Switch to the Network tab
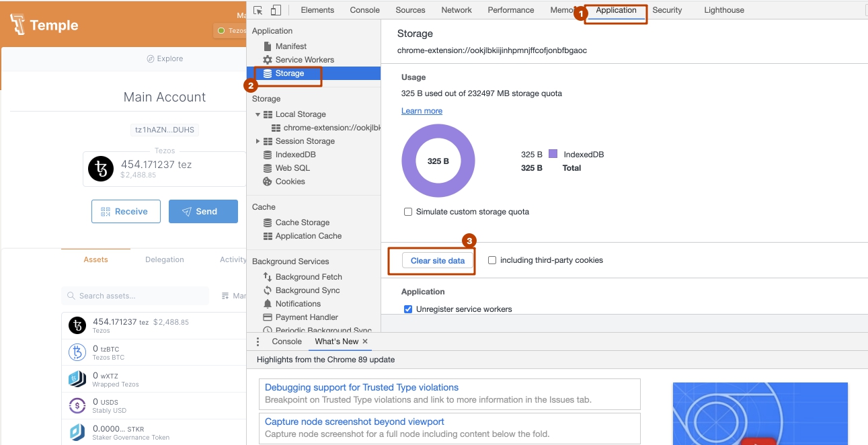 [x=457, y=10]
